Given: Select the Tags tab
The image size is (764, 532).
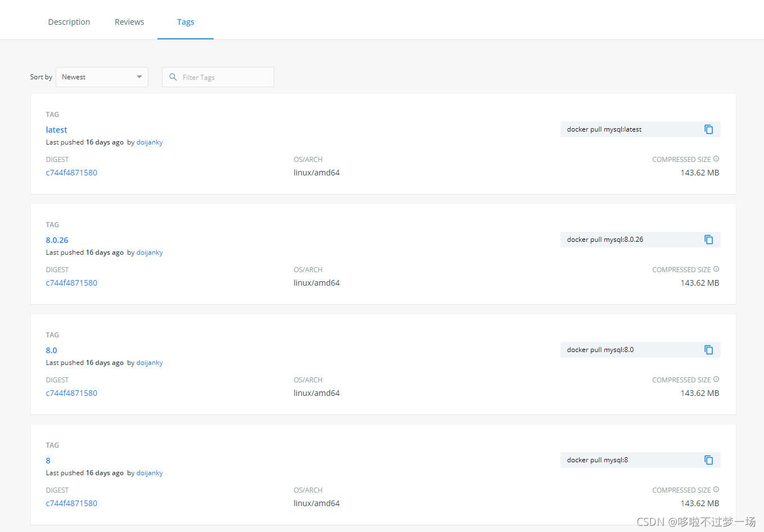Looking at the screenshot, I should pos(186,22).
